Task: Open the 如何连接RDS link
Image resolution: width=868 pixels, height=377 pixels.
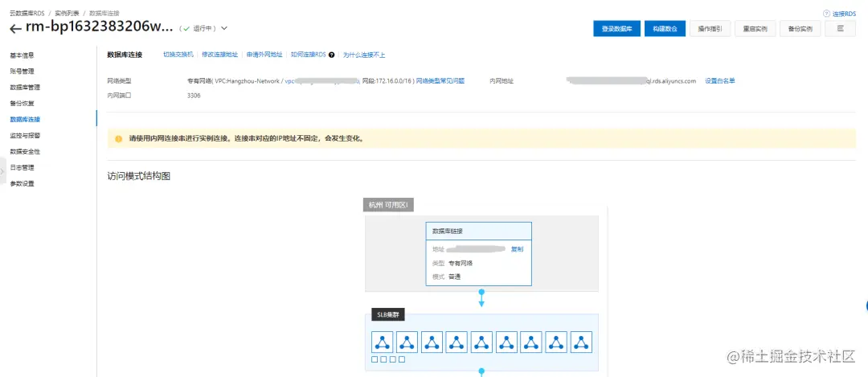Action: pyautogui.click(x=309, y=55)
